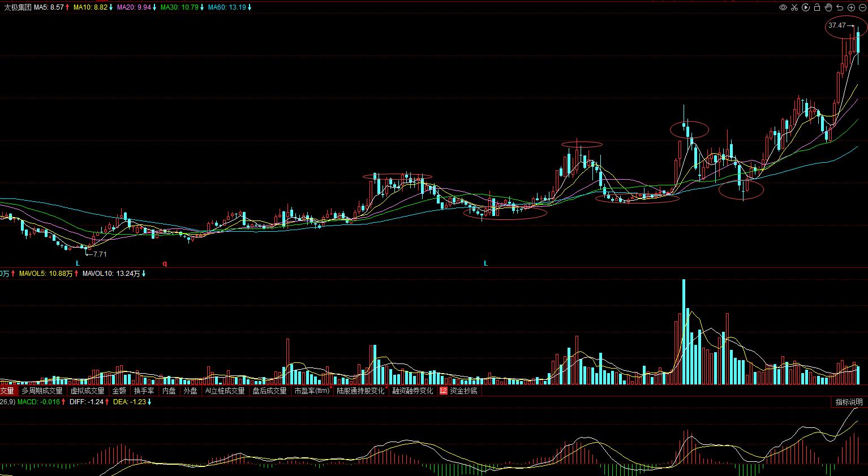Image resolution: width=868 pixels, height=476 pixels.
Task: Open the 虚拟成交量 indicator tab
Action: [x=88, y=391]
